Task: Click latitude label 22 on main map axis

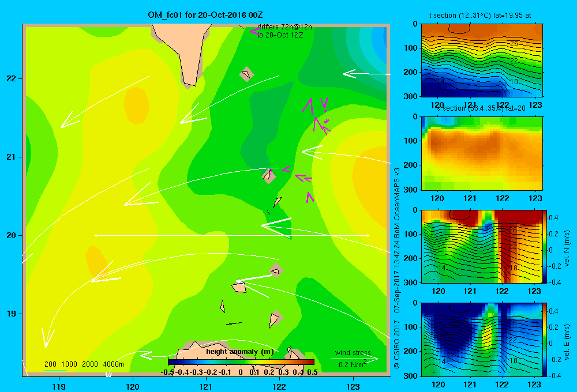Action: click(12, 79)
